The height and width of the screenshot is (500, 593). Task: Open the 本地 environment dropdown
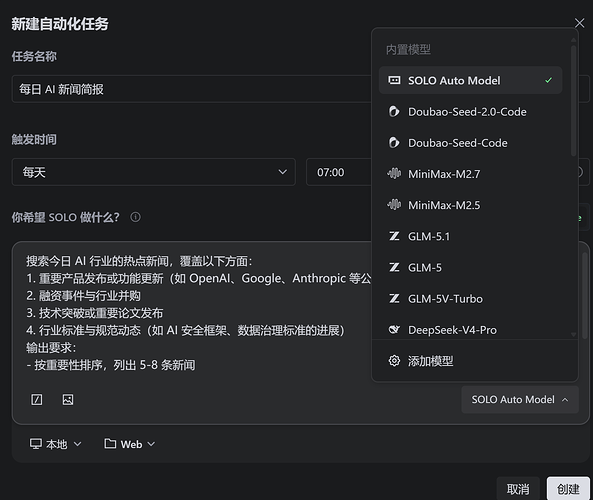tap(56, 444)
